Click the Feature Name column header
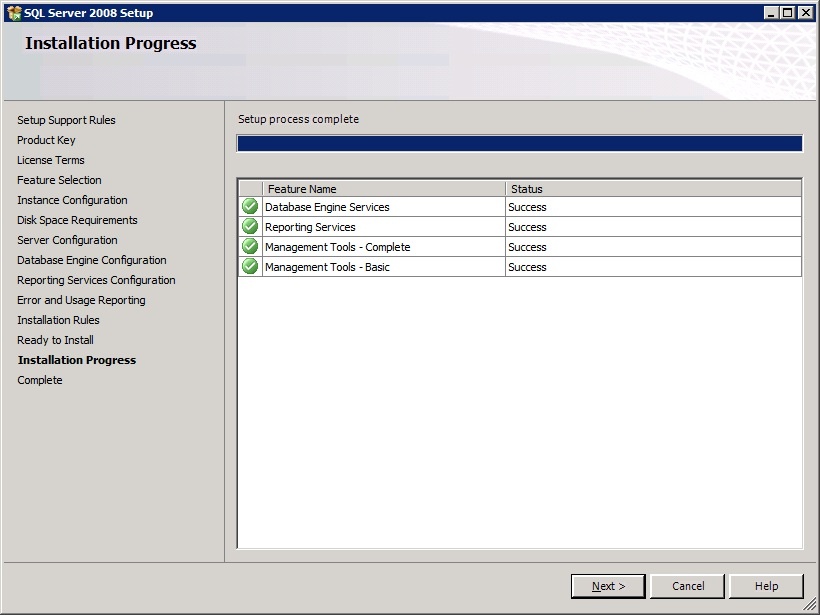820x615 pixels. 384,189
